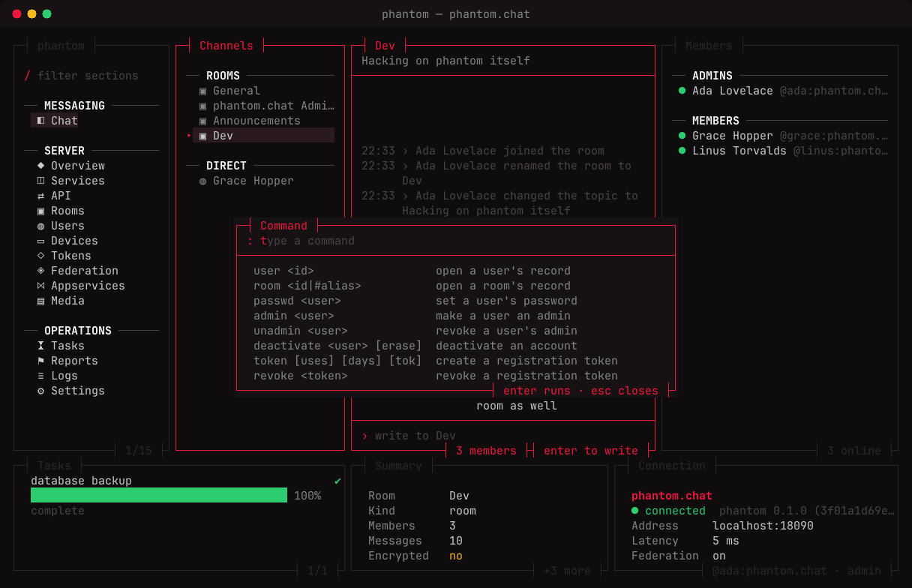The height and width of the screenshot is (588, 912).
Task: Click the SERVER section header
Action: point(64,151)
